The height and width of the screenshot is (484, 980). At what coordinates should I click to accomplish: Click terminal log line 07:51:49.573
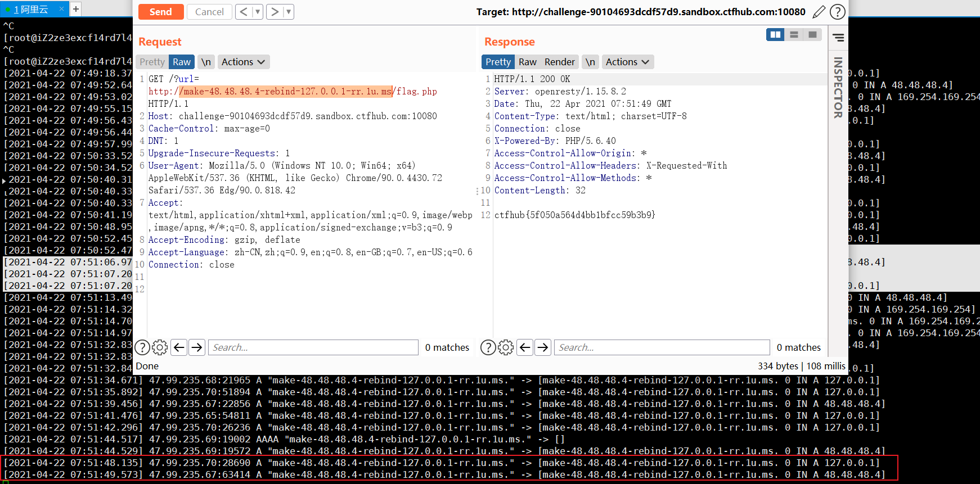(444, 474)
